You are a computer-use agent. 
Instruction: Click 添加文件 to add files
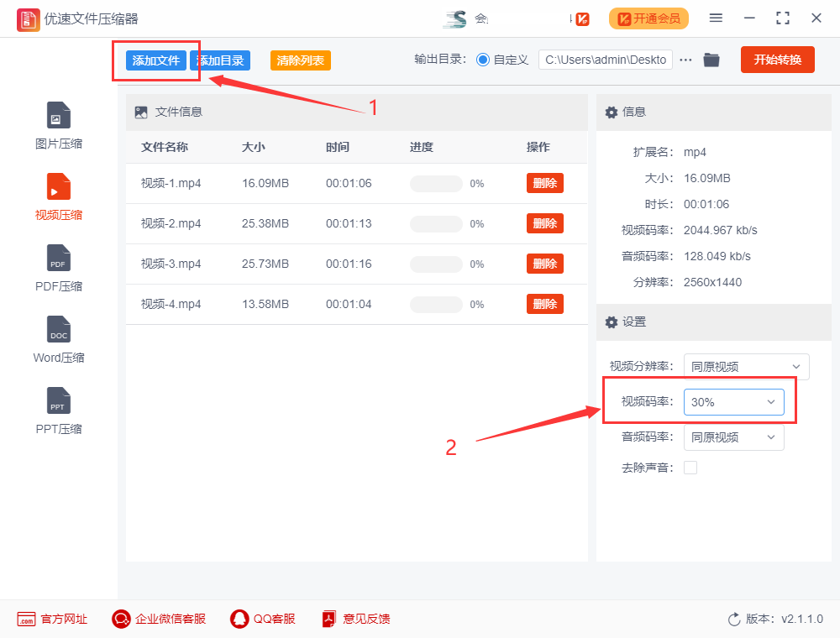(155, 60)
